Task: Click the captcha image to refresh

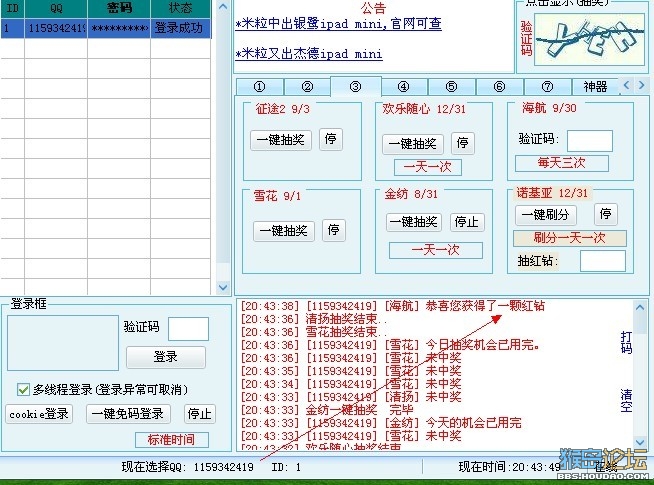Action: coord(589,40)
